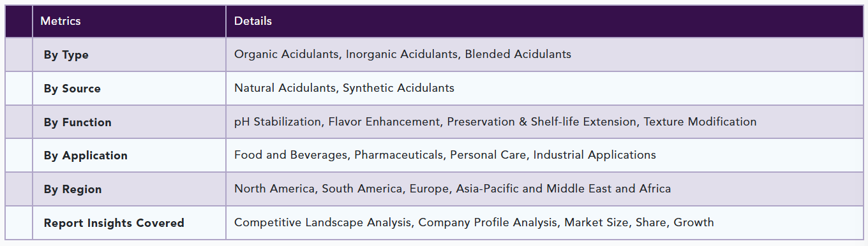Click the Synthetic Acidulants text
Viewport: 868px width, 246px height.
[x=399, y=88]
